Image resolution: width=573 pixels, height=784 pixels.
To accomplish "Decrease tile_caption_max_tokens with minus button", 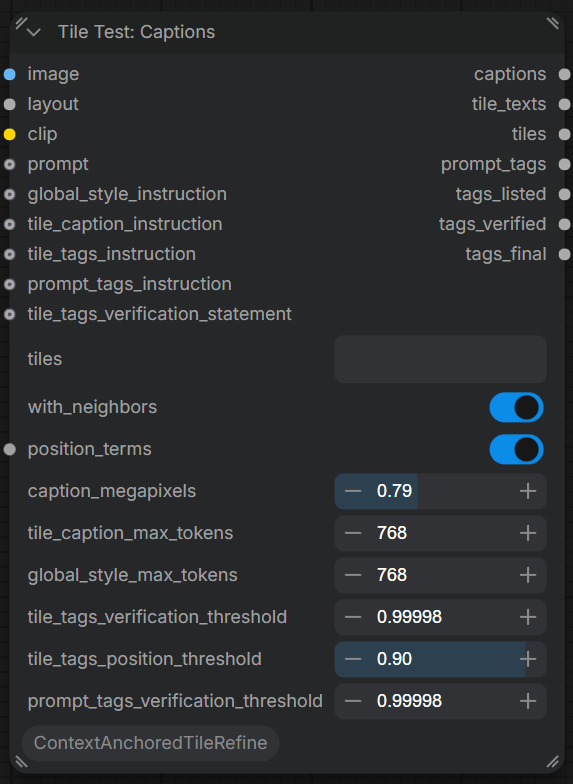I will (x=353, y=534).
